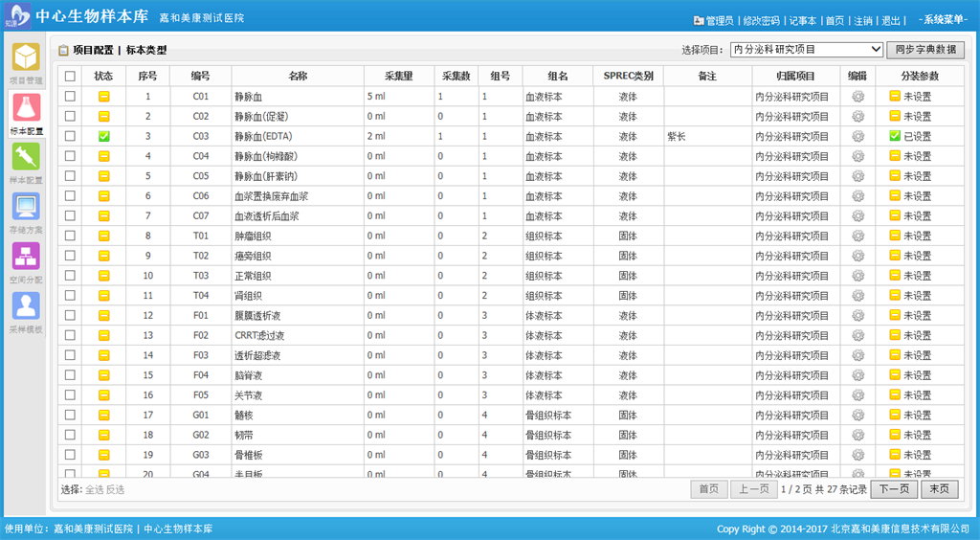The width and height of the screenshot is (980, 540).
Task: Expand the 选择项目 project dropdown
Action: pos(806,50)
